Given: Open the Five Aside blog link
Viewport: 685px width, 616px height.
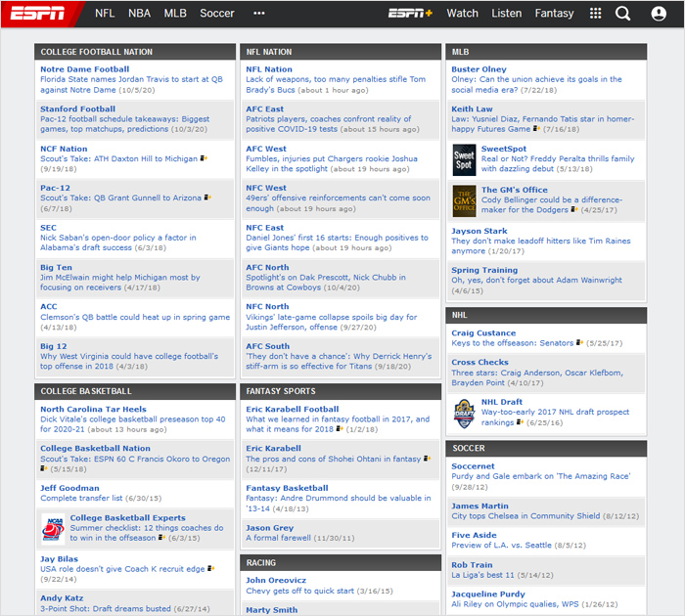Looking at the screenshot, I should 474,535.
